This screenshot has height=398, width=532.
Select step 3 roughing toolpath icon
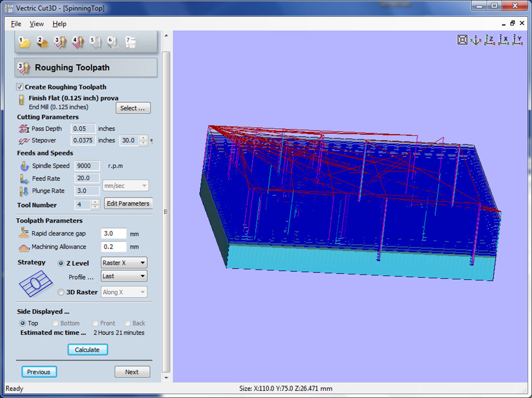[x=60, y=43]
